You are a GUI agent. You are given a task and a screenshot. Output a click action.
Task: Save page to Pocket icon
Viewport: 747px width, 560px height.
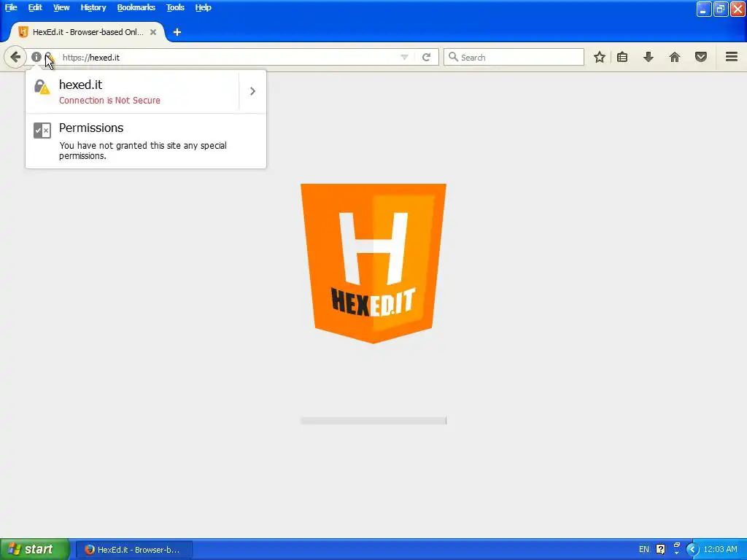point(701,57)
